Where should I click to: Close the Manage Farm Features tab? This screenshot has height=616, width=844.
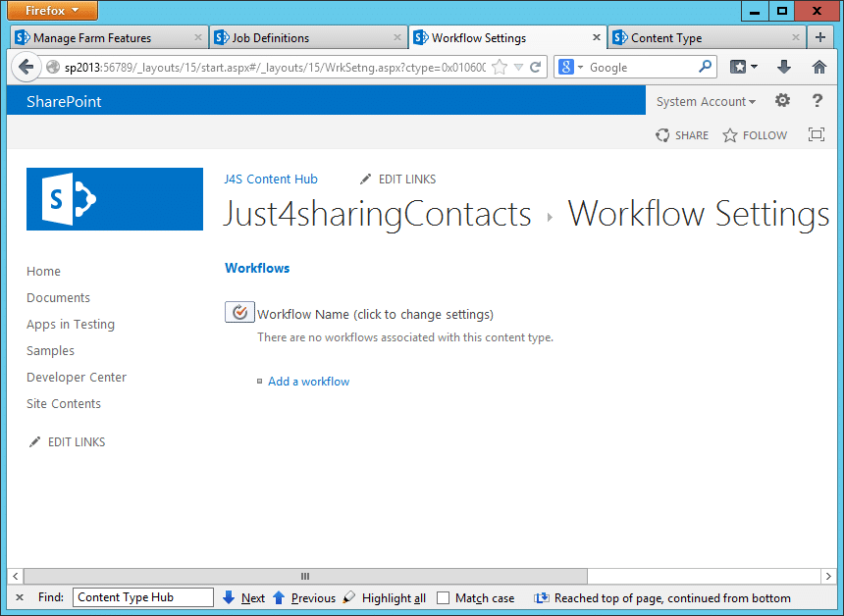(x=197, y=37)
